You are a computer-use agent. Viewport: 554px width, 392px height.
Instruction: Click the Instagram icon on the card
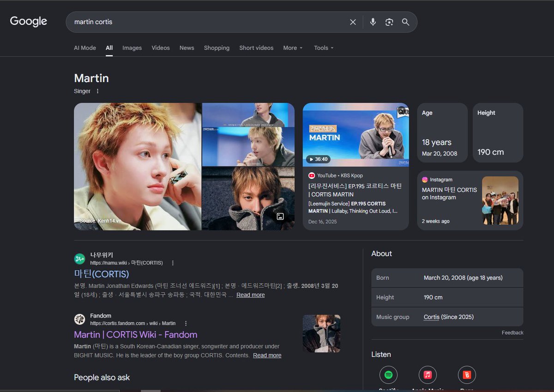(425, 180)
